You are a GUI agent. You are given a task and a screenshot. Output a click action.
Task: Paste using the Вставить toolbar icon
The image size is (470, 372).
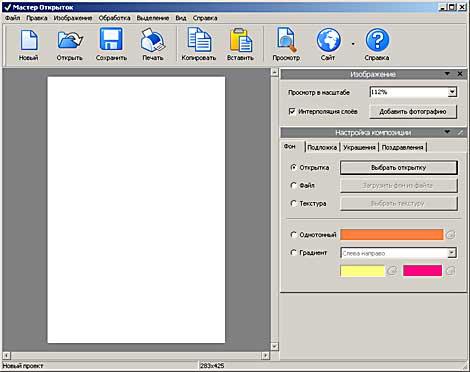click(240, 45)
